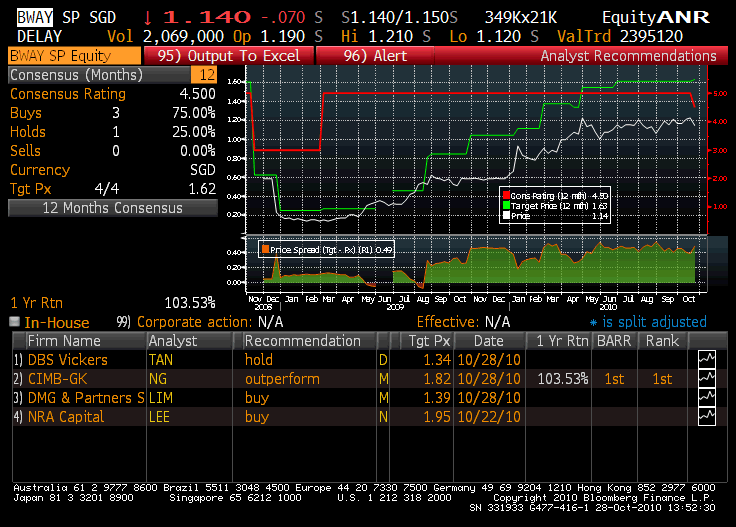Sort by Tgt Px column header

pyautogui.click(x=427, y=341)
